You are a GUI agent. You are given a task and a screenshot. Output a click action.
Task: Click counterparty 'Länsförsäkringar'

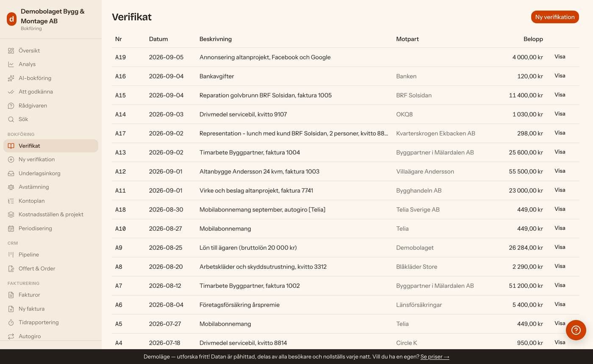[419, 305]
